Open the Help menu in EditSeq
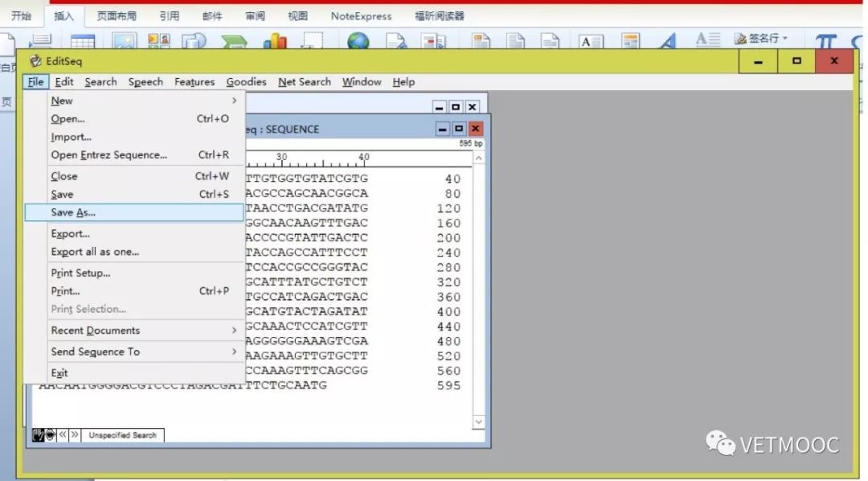The width and height of the screenshot is (868, 481). point(403,82)
